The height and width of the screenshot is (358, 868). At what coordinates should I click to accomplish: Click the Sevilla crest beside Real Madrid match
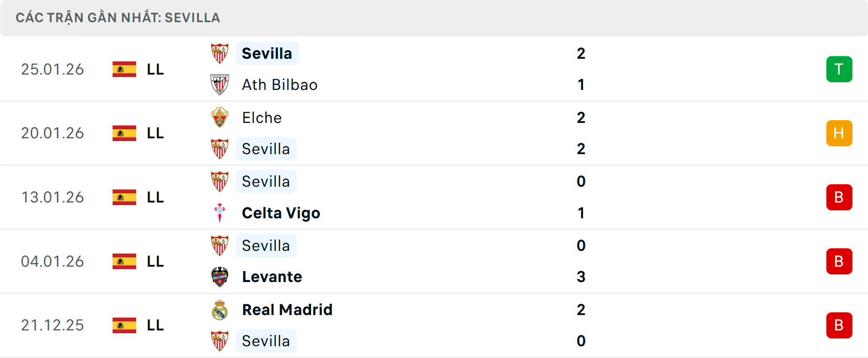click(x=220, y=341)
